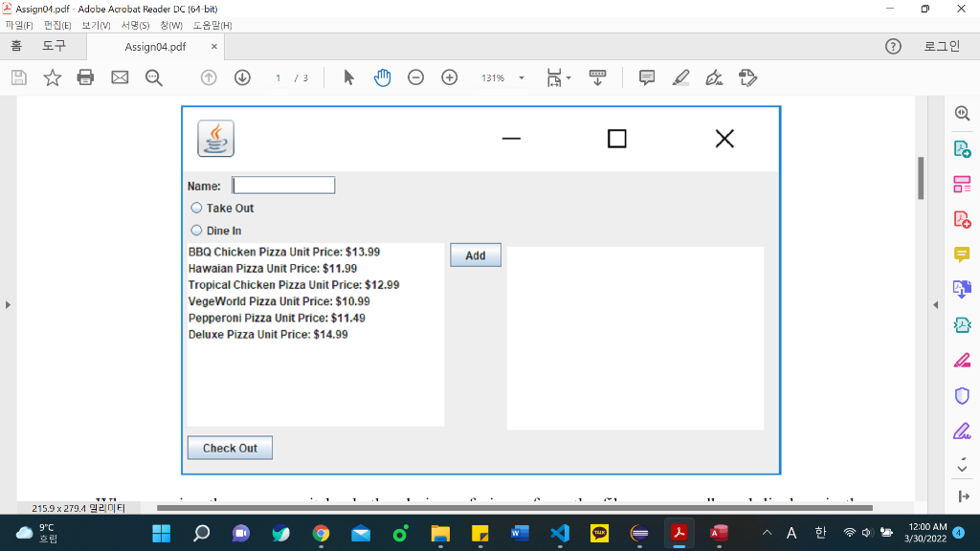Switch to the 도구 tab

54,46
